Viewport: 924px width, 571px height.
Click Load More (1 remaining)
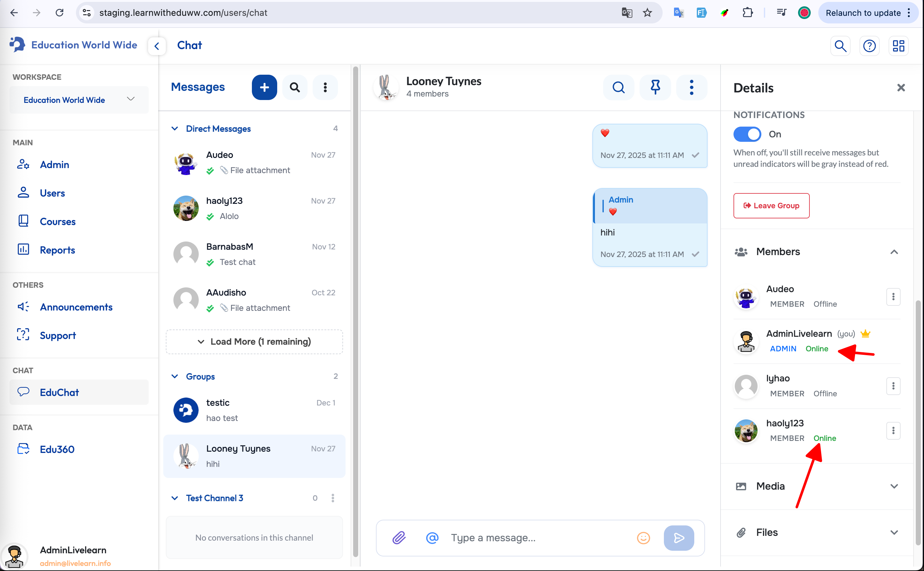(x=254, y=342)
